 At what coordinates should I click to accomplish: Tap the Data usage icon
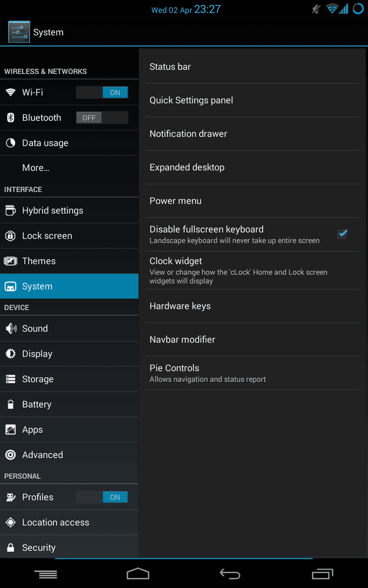click(10, 143)
